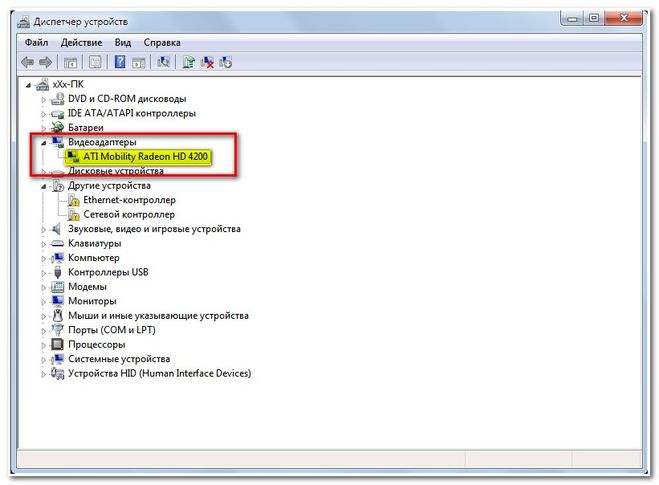Viewport: 659px width, 485px height.
Task: Expand the Клавиатуры category
Action: 43,243
